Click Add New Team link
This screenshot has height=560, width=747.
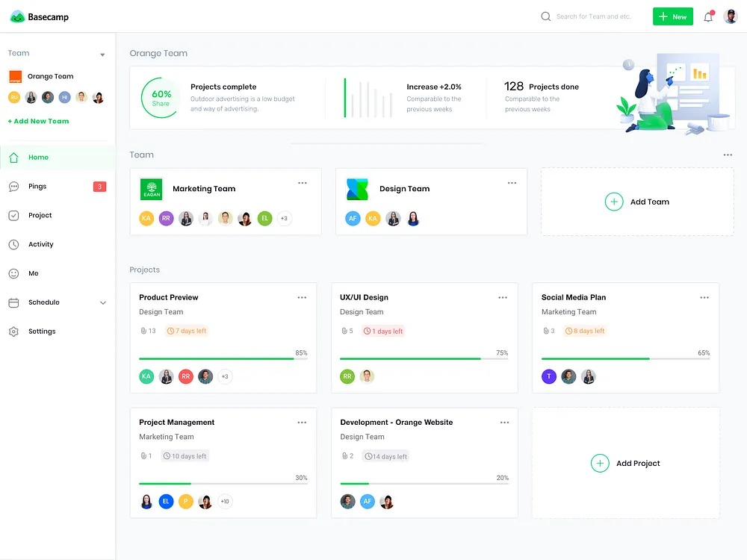[x=39, y=122]
